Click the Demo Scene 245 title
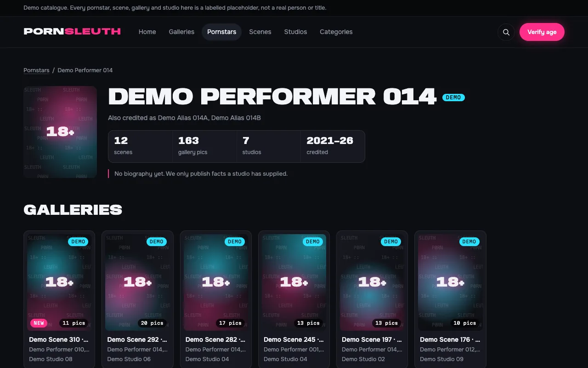Image resolution: width=588 pixels, height=368 pixels. [294, 339]
